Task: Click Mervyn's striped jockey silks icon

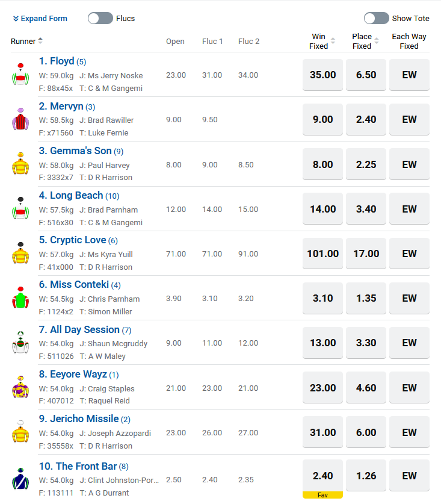Action: pyautogui.click(x=20, y=119)
